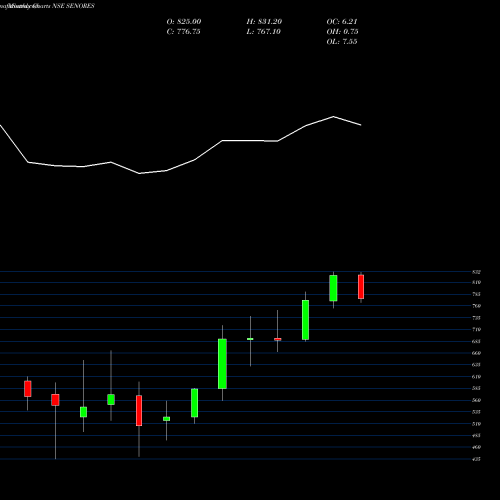This screenshot has width=500, height=500.
Task: Click the 560 price axis label
Action: (476, 400)
